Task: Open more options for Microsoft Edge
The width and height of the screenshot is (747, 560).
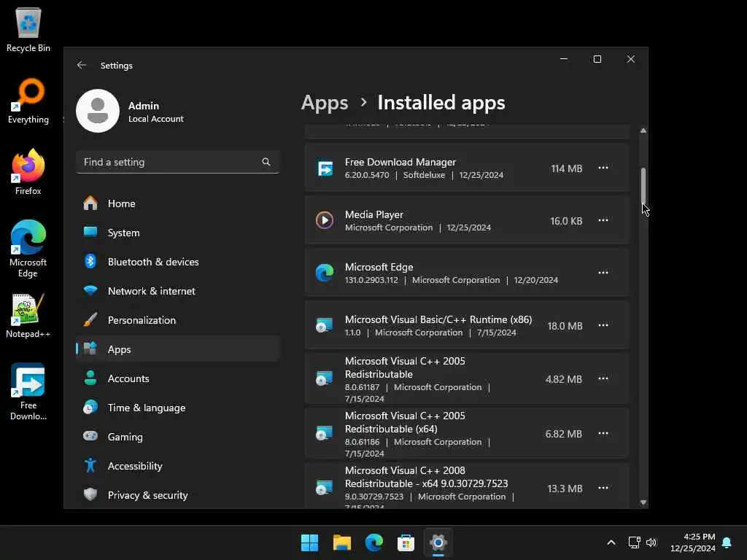Action: [603, 273]
